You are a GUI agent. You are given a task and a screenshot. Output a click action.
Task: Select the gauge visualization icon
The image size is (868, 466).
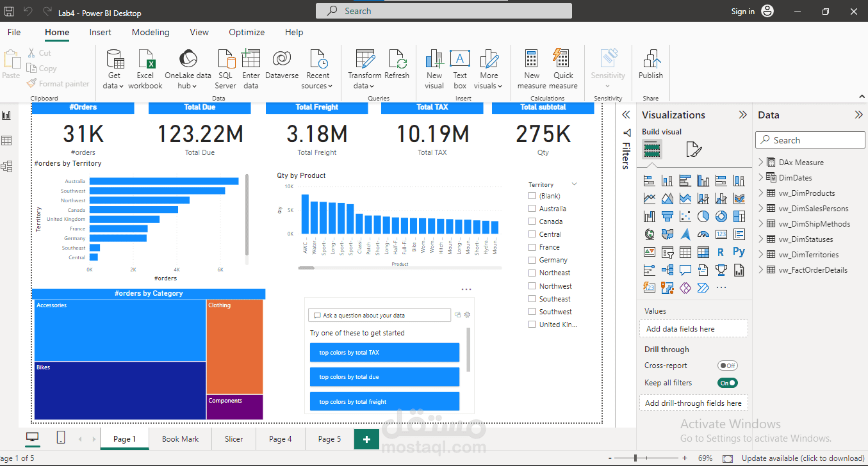pyautogui.click(x=703, y=234)
